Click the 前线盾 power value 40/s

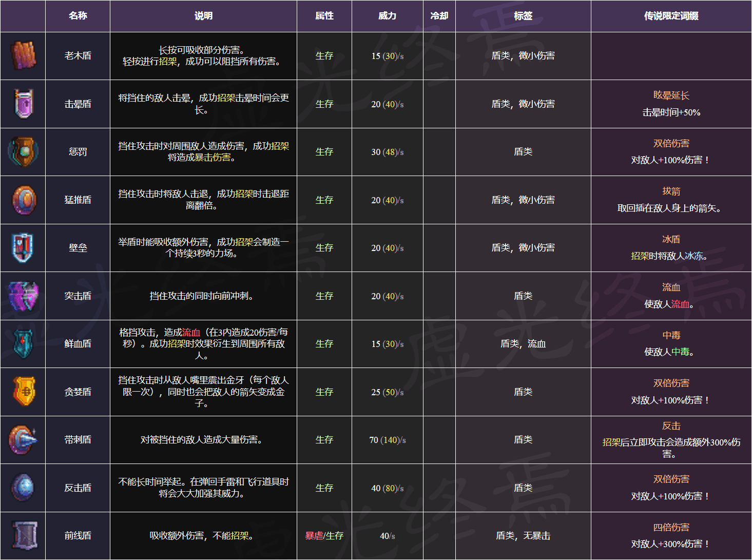point(388,536)
